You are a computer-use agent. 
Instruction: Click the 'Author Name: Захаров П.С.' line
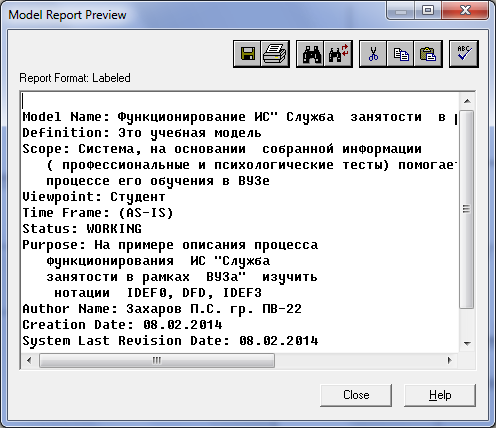pos(162,309)
